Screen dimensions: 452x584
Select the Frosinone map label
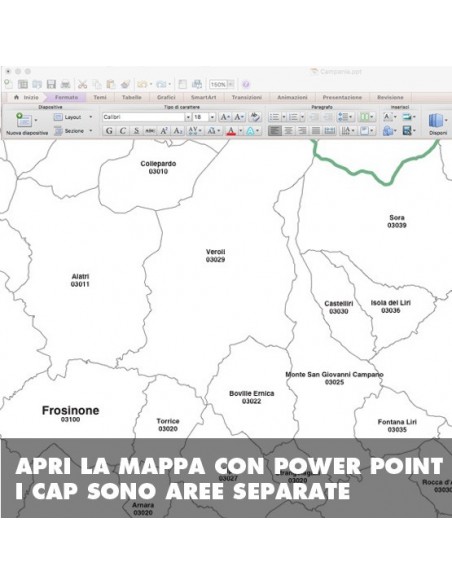pos(70,413)
